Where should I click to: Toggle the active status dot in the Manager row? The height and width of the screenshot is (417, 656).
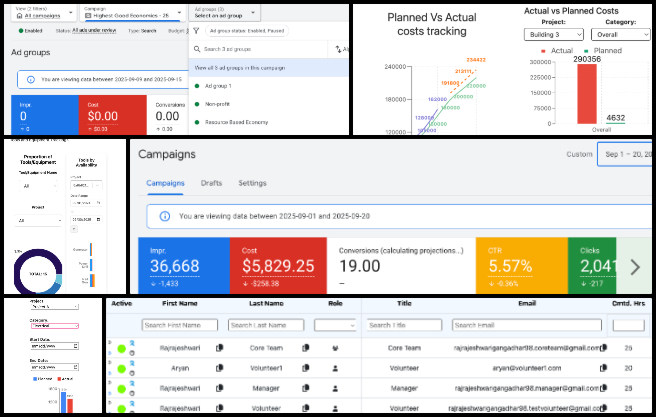point(121,387)
